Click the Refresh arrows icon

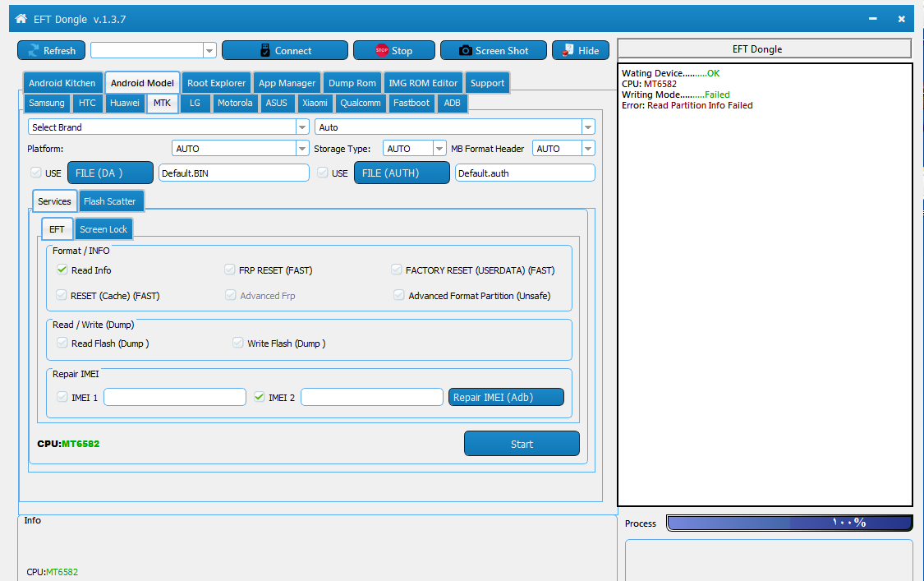(x=34, y=51)
